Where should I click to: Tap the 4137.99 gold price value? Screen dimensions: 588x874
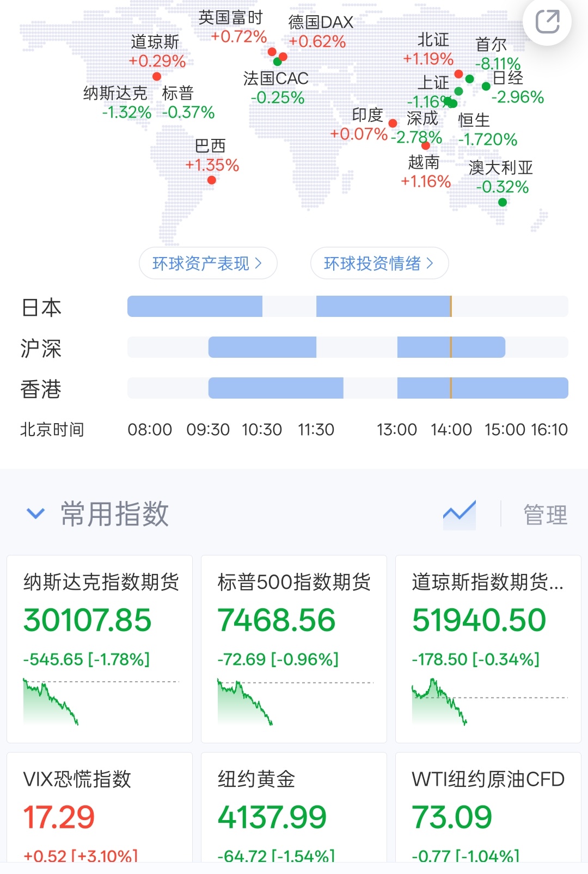[x=272, y=817]
